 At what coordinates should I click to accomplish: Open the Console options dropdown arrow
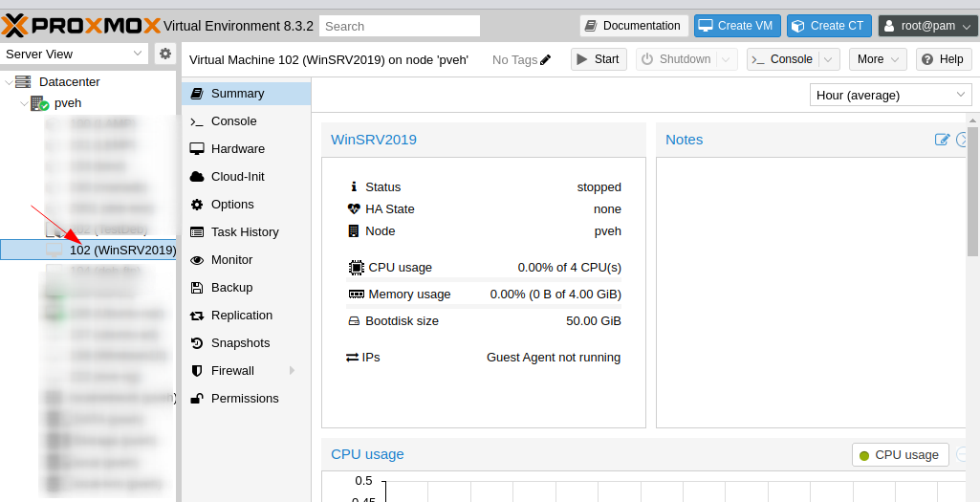829,59
